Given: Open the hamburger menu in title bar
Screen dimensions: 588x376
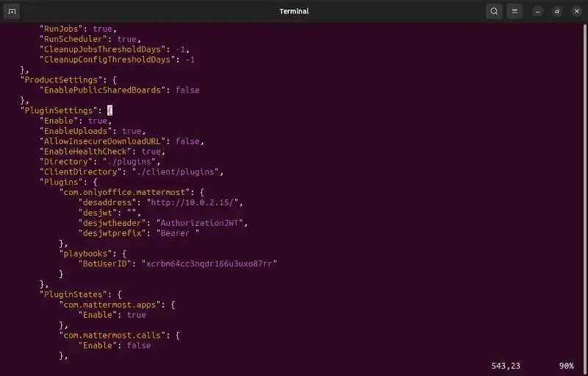Looking at the screenshot, I should (515, 11).
